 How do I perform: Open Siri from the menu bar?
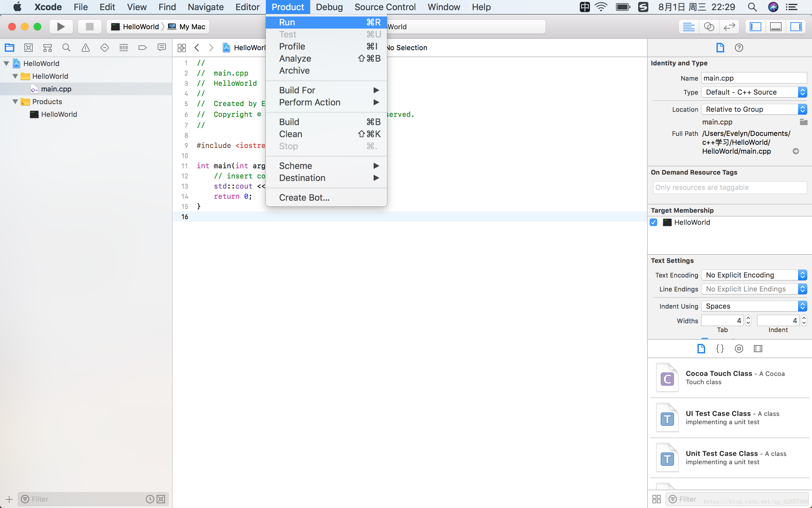point(773,7)
